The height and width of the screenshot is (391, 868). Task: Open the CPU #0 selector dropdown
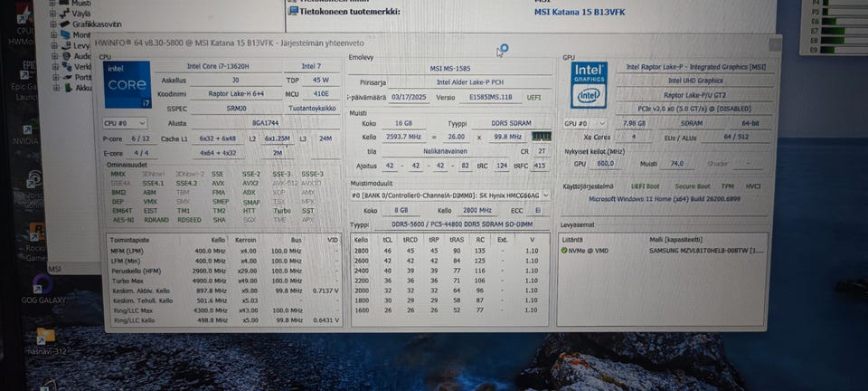point(125,123)
